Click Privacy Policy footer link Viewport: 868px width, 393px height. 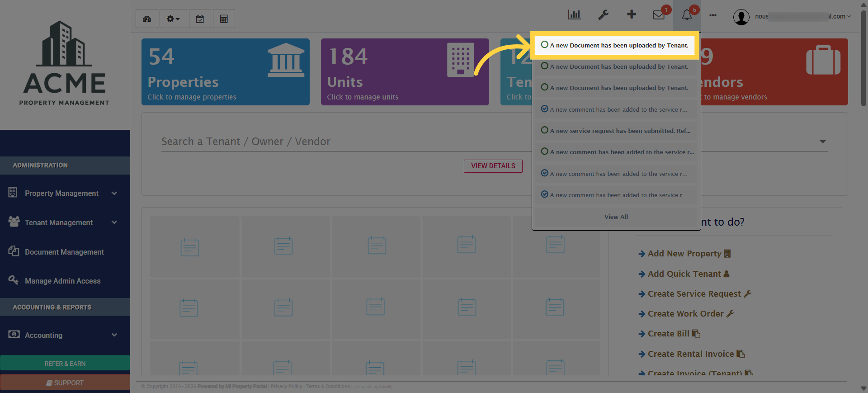click(286, 387)
